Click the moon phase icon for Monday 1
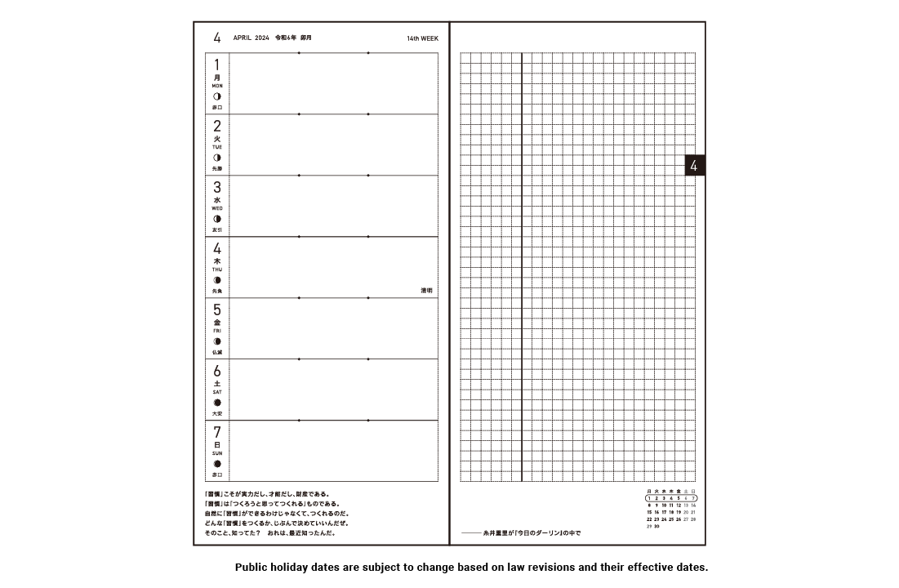This screenshot has width=899, height=588. pyautogui.click(x=217, y=96)
